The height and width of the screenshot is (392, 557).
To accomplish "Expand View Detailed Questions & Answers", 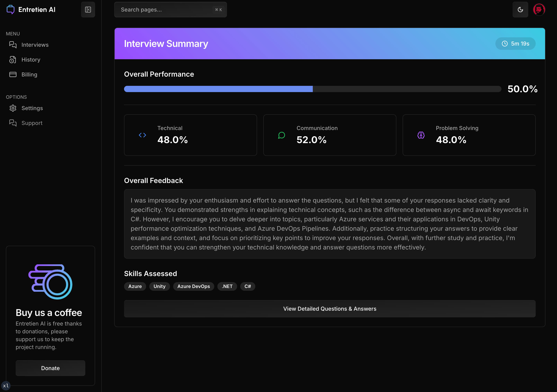I will click(x=330, y=309).
